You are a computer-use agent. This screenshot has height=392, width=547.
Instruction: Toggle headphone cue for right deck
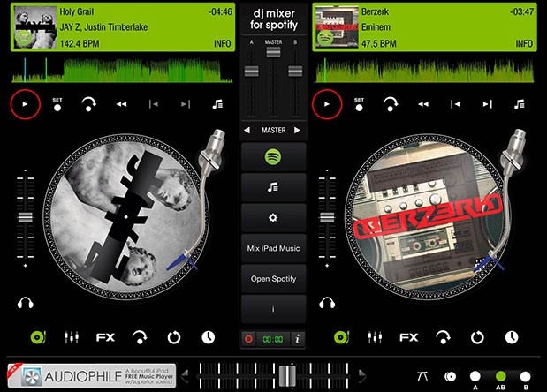pos(327,303)
